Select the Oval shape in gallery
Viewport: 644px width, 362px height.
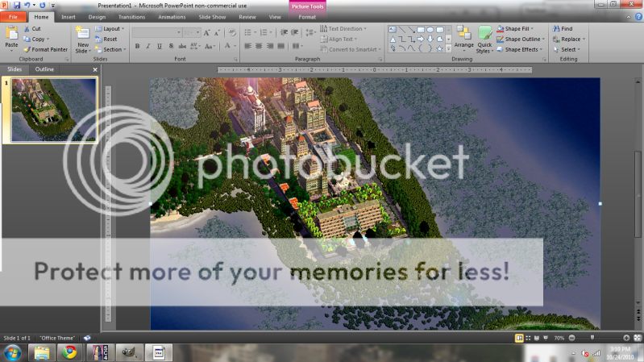pos(430,30)
